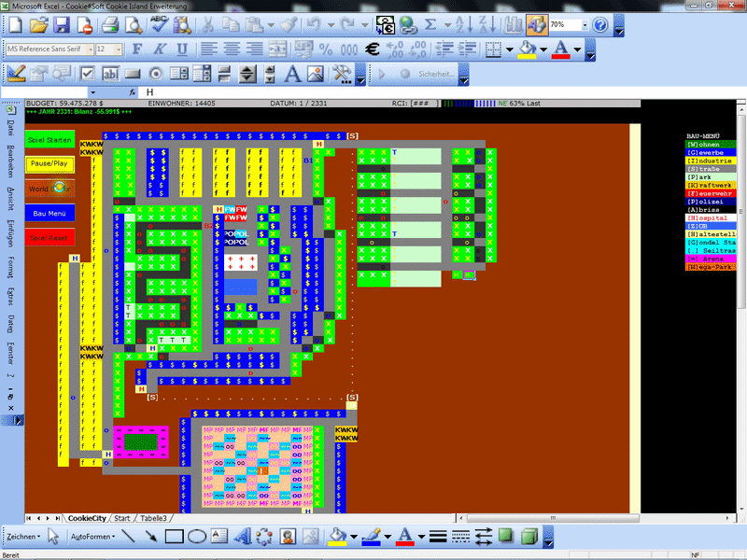Screen dimensions: 747x560
Task: Open the Extras menu
Action: pos(11,296)
